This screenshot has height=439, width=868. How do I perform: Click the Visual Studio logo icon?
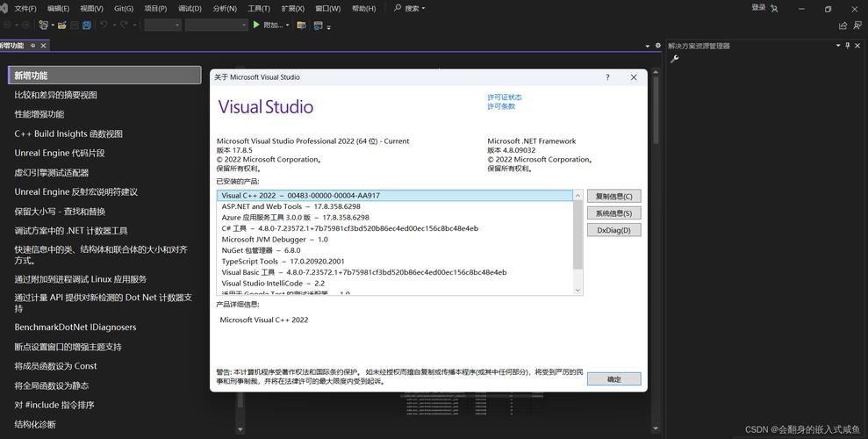pos(4,8)
